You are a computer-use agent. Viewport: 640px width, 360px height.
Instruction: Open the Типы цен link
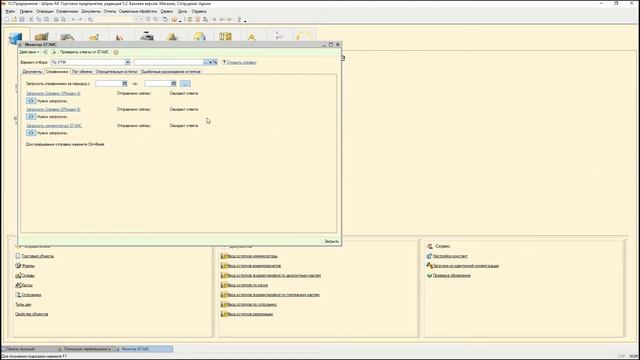pyautogui.click(x=23, y=304)
